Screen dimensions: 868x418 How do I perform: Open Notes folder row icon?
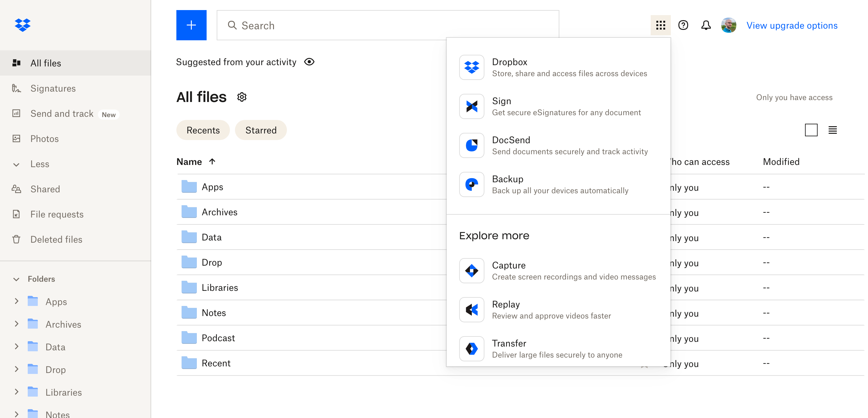pos(189,313)
